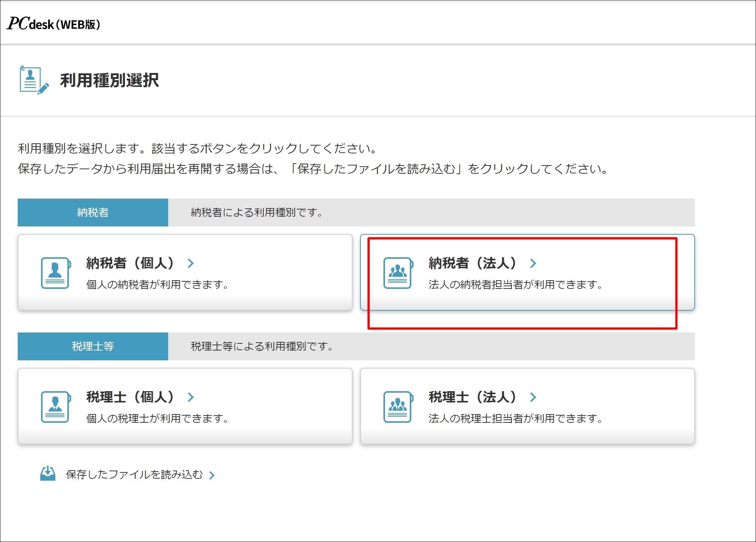Select the 税理士(法人) title text
This screenshot has width=756, height=542.
[473, 397]
